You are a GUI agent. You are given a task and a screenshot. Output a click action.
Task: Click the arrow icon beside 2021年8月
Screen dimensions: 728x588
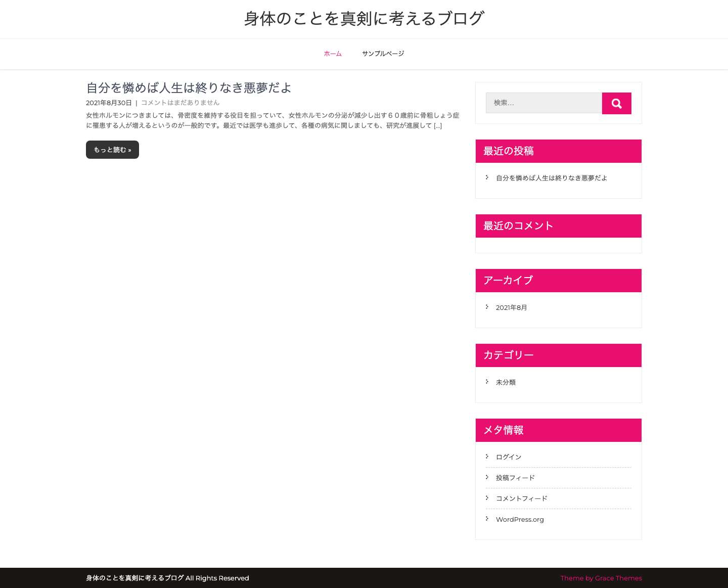pyautogui.click(x=487, y=307)
